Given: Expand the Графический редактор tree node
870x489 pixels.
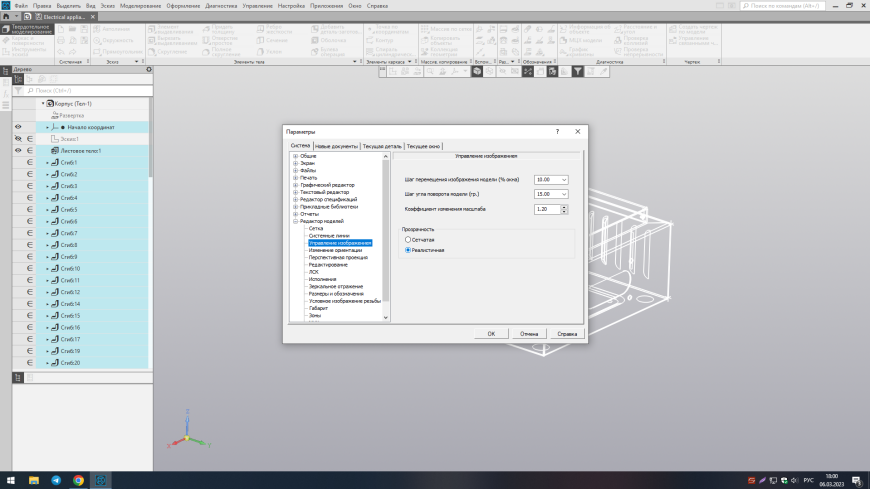Looking at the screenshot, I should tap(295, 184).
